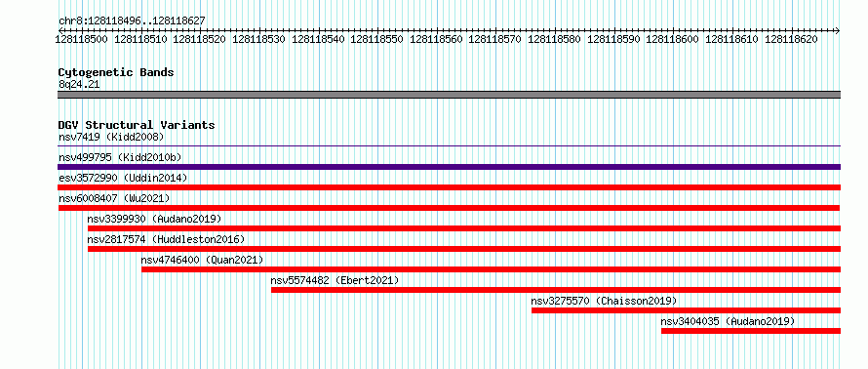Click ruler position 128118580
This screenshot has height=369, width=868.
click(x=555, y=39)
